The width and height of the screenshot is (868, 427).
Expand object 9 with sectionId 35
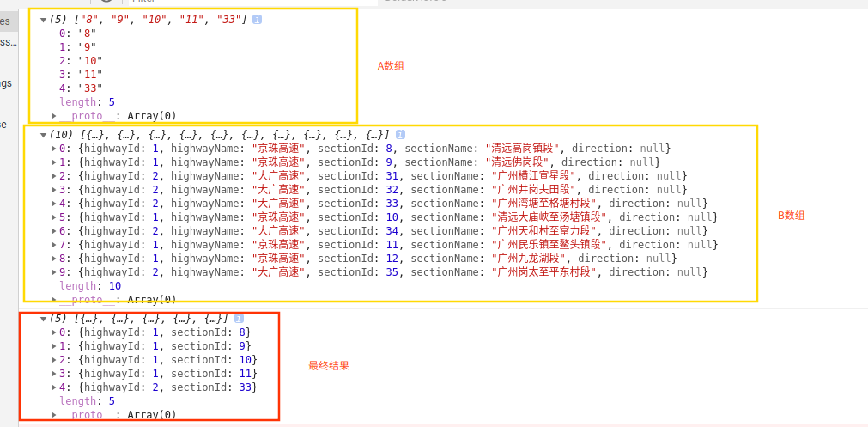pos(53,272)
